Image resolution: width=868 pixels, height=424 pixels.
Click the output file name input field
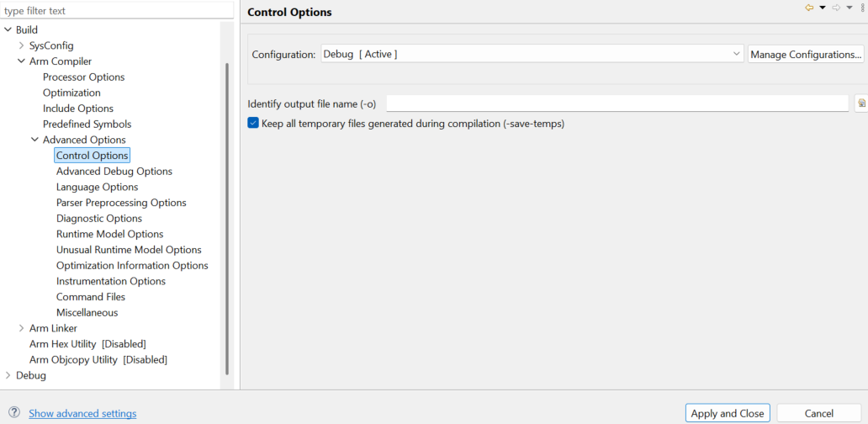pyautogui.click(x=617, y=103)
